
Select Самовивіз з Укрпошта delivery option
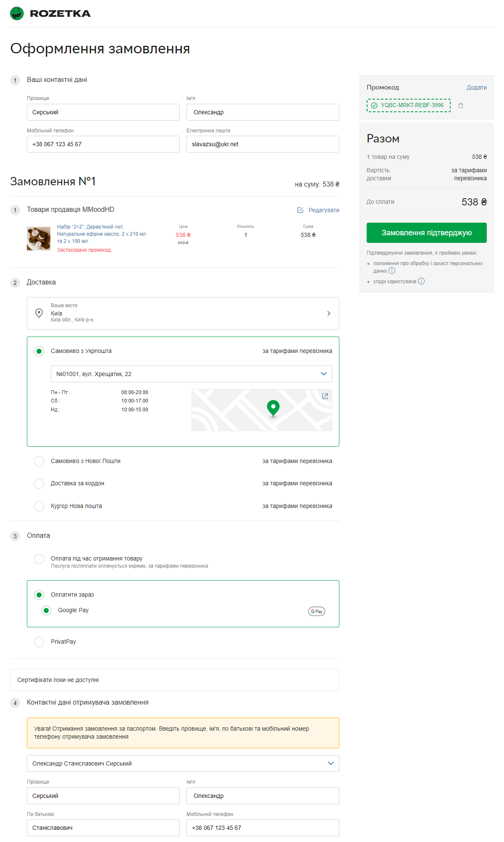pyautogui.click(x=39, y=351)
